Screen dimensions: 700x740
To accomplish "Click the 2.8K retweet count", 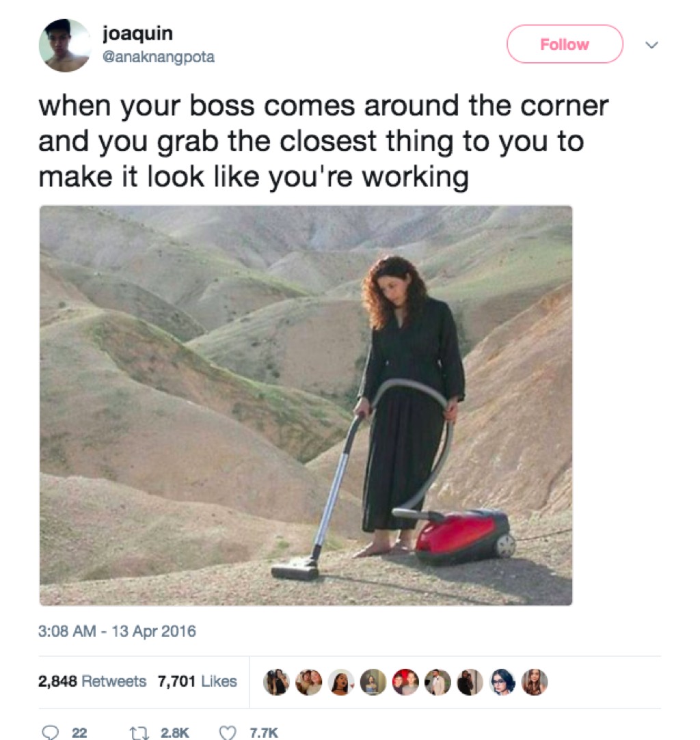I will pyautogui.click(x=174, y=732).
